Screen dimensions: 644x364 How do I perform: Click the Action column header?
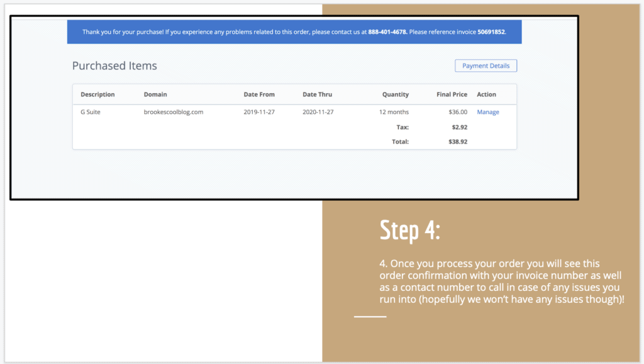[486, 94]
